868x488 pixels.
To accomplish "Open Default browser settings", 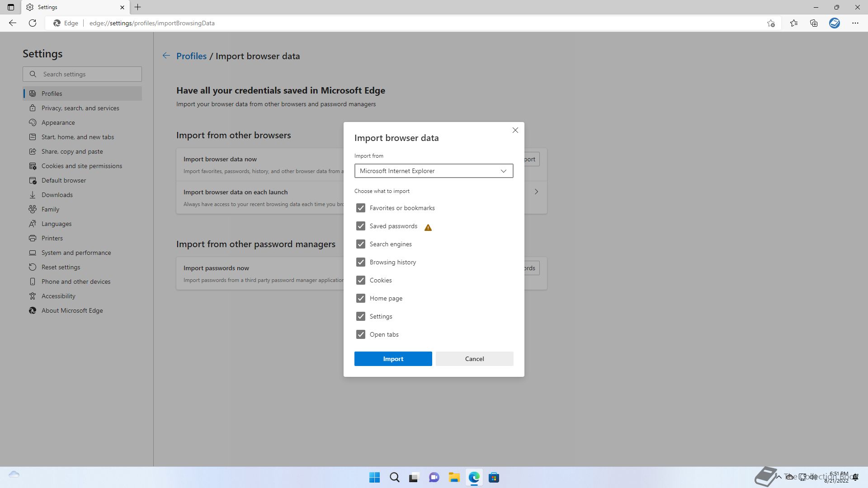I will 82,180.
